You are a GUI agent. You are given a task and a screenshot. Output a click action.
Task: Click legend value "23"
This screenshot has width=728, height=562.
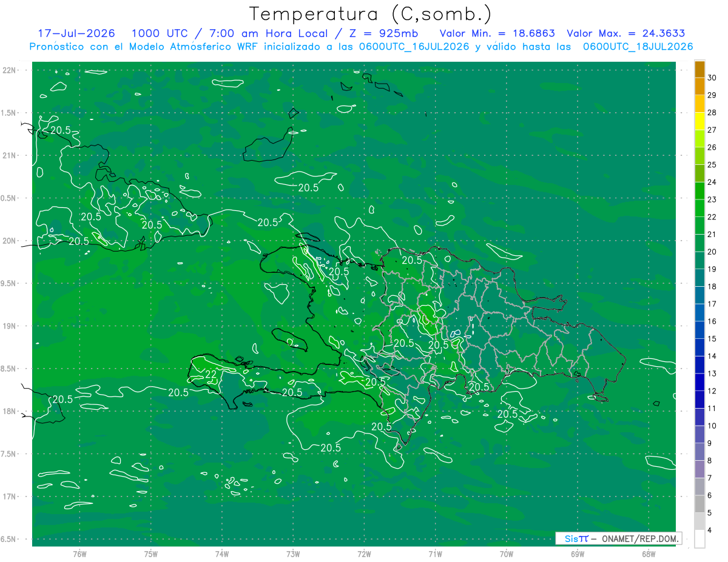(x=712, y=199)
